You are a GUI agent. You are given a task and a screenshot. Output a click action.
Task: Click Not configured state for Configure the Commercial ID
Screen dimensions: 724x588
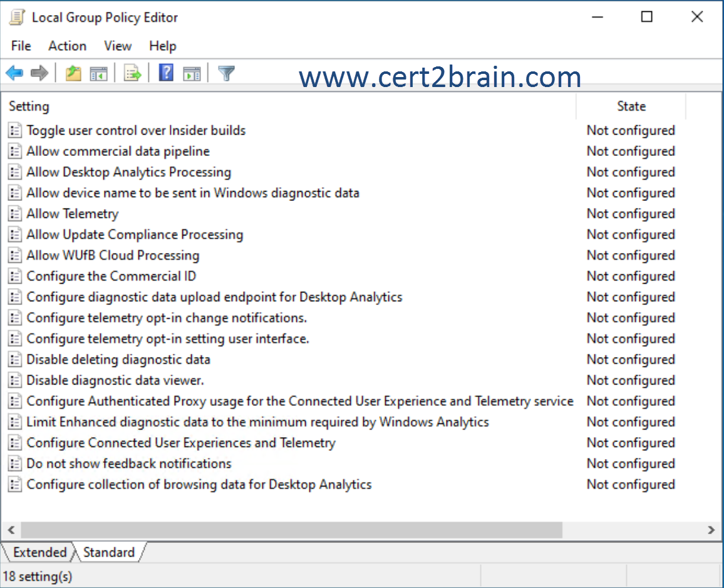[x=631, y=276]
